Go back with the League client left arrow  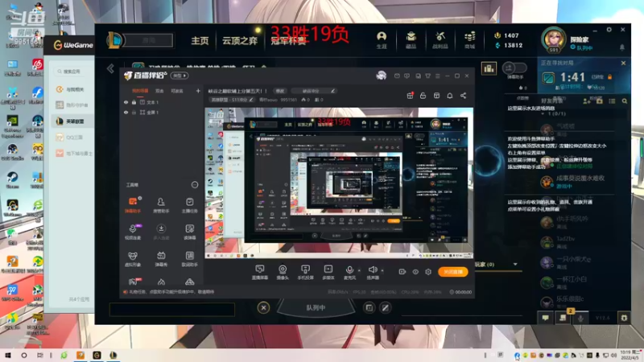[x=110, y=68]
